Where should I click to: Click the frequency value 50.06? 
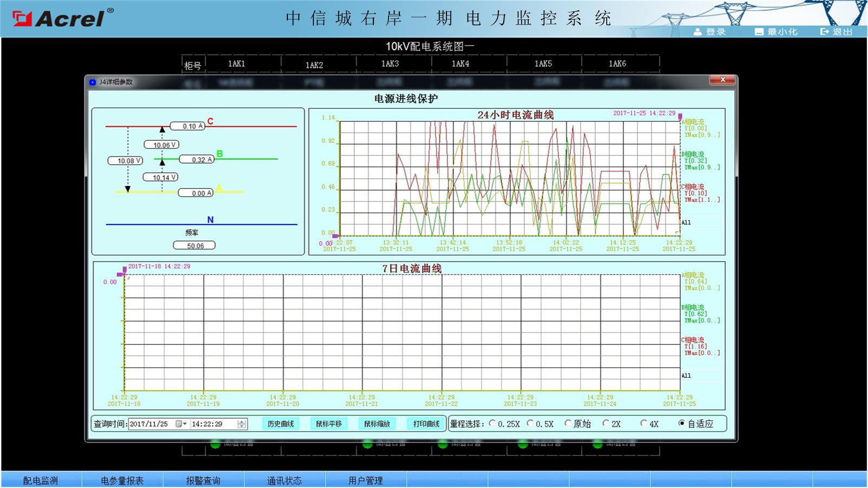pos(195,246)
